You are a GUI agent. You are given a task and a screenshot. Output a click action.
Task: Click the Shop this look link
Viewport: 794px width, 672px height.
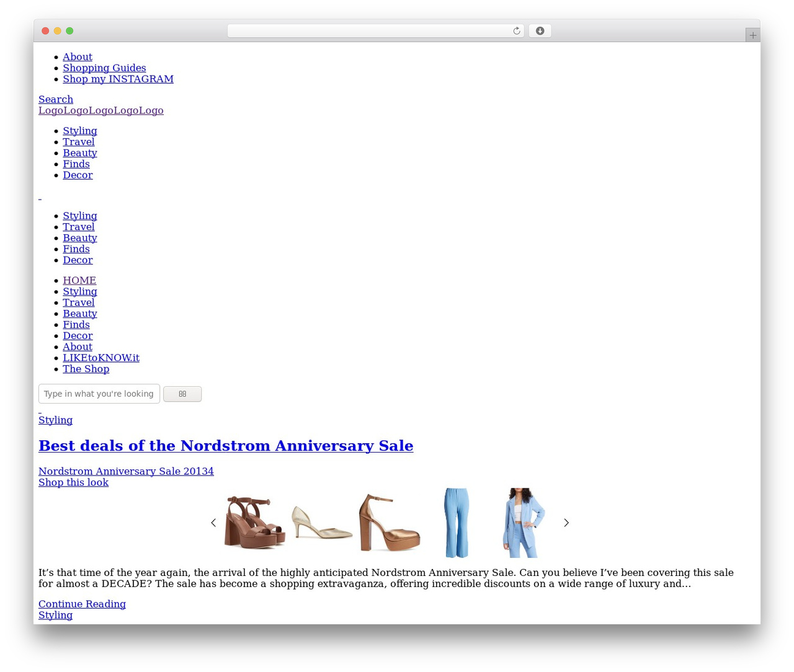tap(73, 483)
